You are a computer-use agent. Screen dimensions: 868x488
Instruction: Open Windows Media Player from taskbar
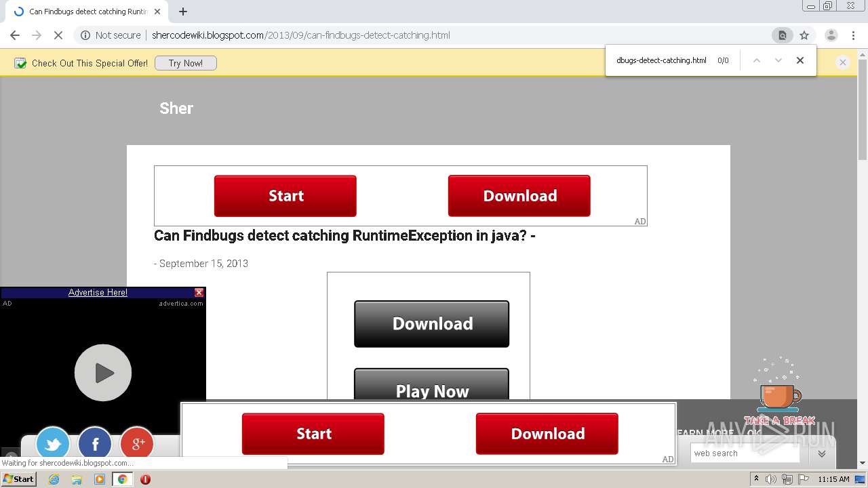[x=100, y=479]
